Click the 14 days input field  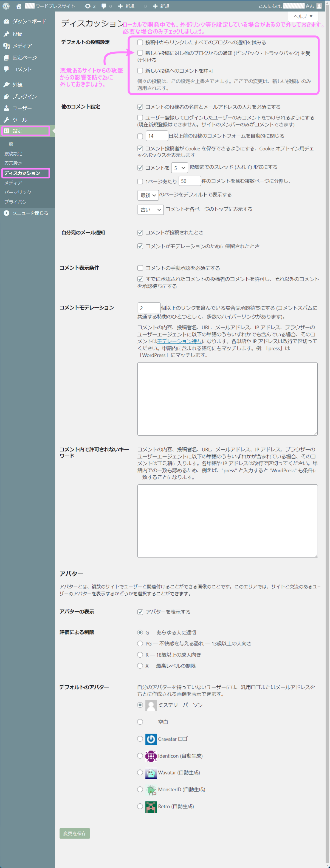point(157,136)
